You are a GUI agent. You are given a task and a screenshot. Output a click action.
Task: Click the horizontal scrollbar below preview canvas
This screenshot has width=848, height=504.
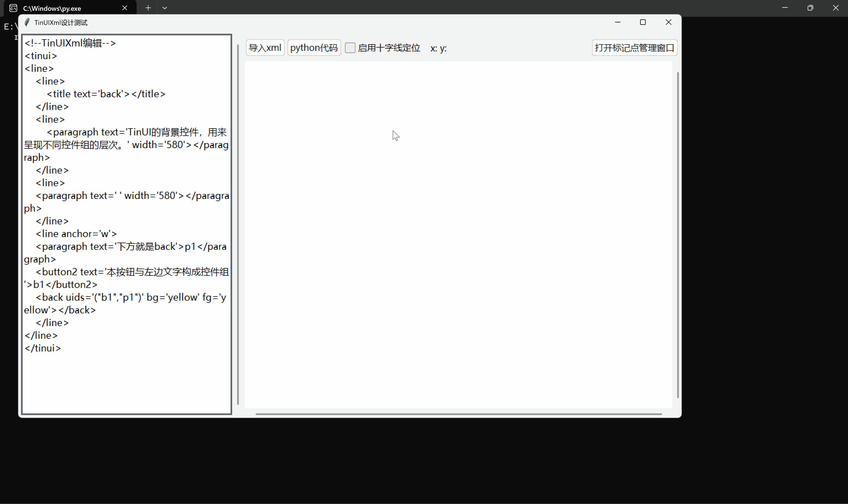tap(459, 414)
